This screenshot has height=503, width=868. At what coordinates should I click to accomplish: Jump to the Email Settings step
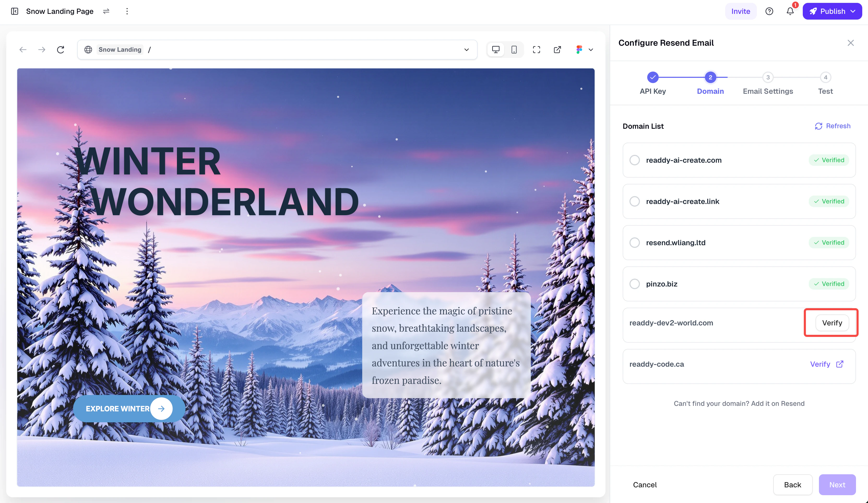point(768,78)
